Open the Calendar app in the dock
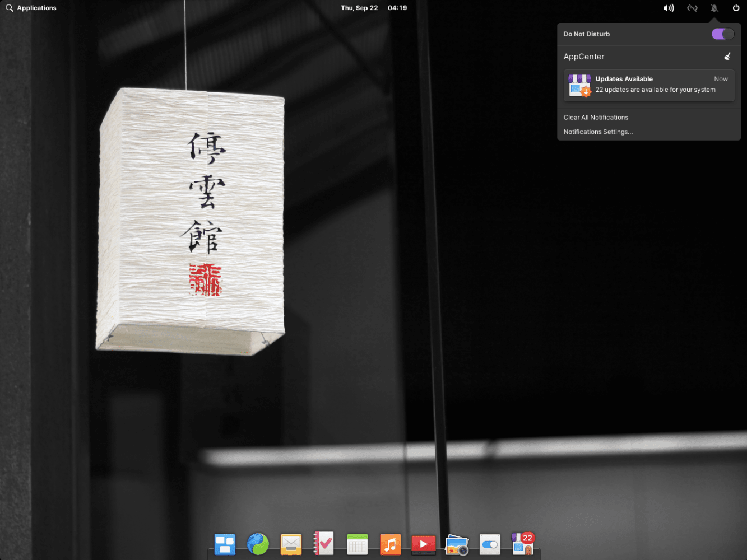Viewport: 747px width, 560px height. coord(357,544)
